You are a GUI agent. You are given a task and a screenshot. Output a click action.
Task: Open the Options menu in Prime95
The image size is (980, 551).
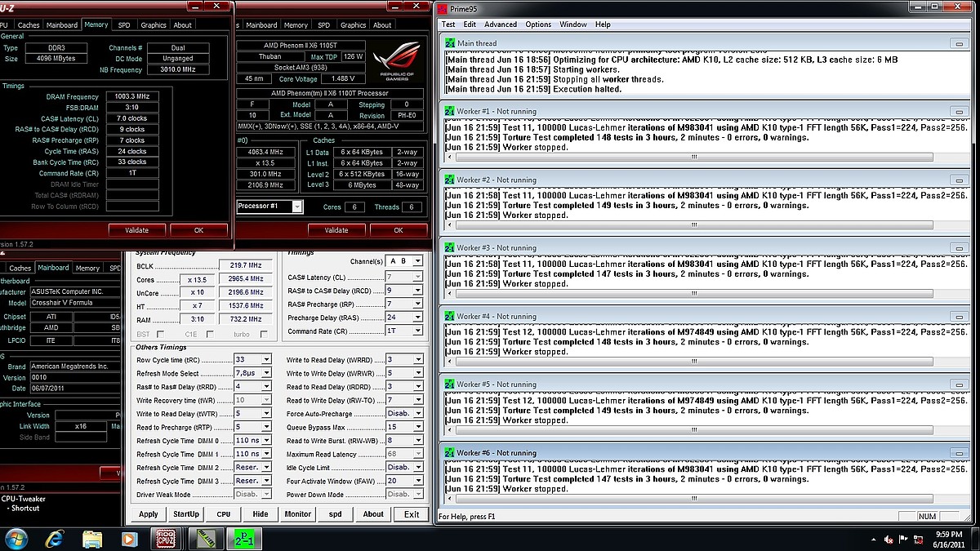coord(538,24)
